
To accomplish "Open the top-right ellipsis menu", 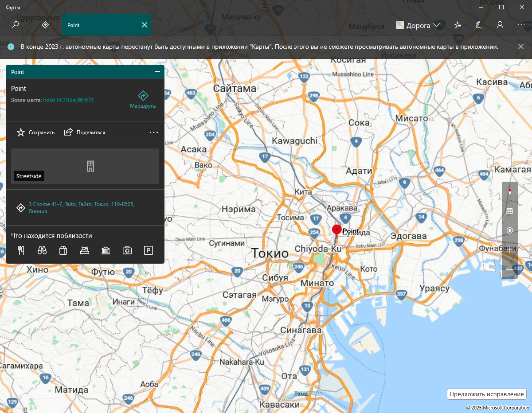I will [x=521, y=25].
